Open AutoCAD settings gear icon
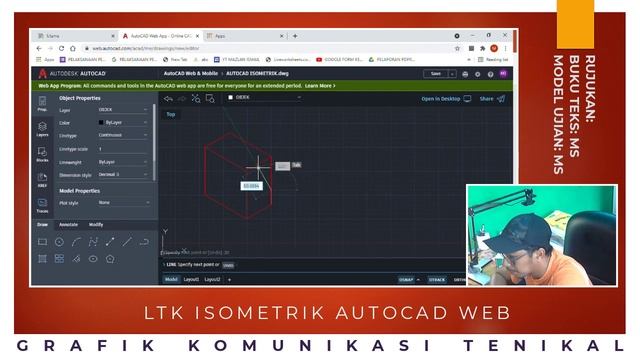 pyautogui.click(x=478, y=74)
